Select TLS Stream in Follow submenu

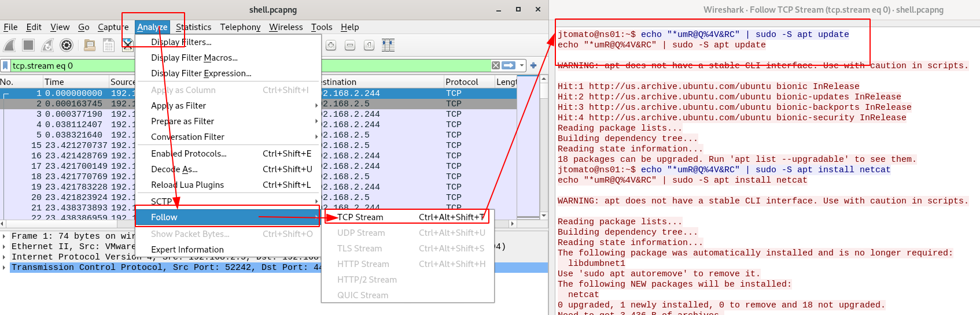(x=407, y=248)
